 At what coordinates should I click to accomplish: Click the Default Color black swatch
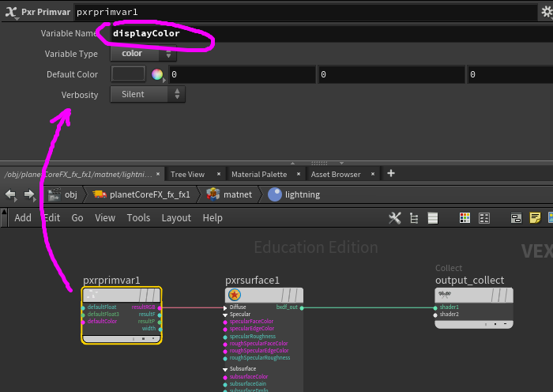(x=128, y=74)
